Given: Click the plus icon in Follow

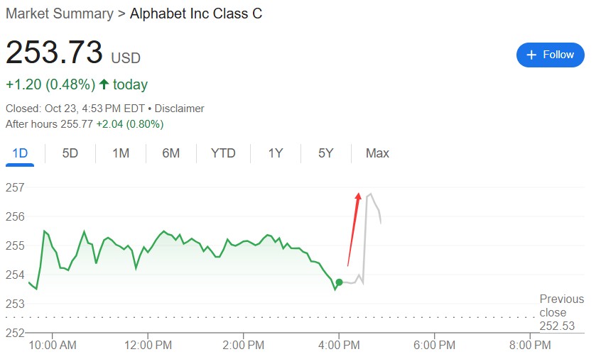Looking at the screenshot, I should pyautogui.click(x=530, y=55).
